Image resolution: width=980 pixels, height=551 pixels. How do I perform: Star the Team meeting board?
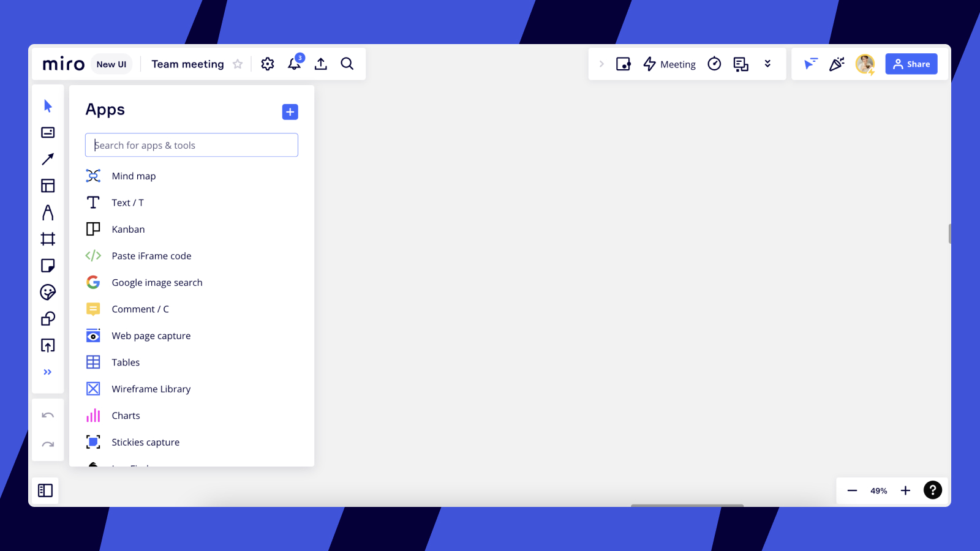coord(238,64)
